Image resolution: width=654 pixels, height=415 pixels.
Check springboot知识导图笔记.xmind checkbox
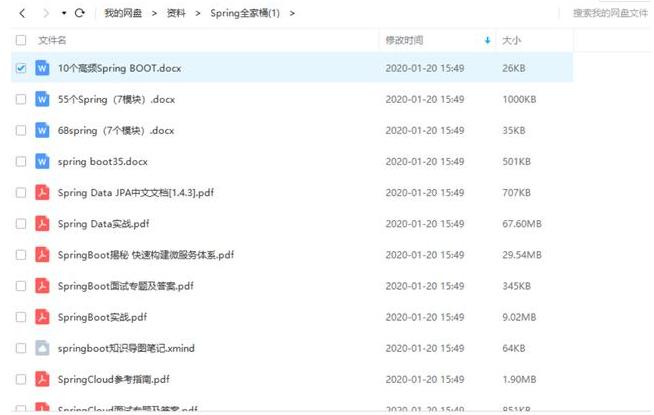21,348
